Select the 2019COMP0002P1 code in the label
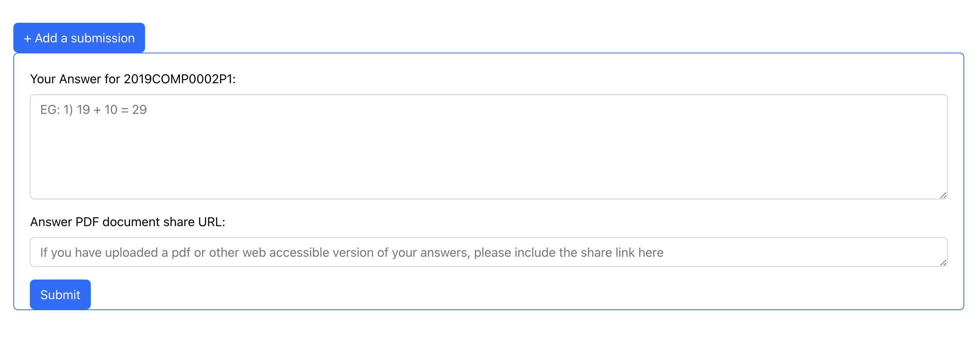Image resolution: width=980 pixels, height=340 pixels. coord(178,79)
